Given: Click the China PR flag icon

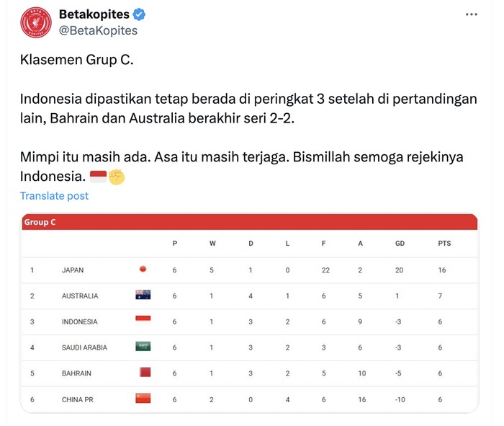Looking at the screenshot, I should (x=143, y=398).
